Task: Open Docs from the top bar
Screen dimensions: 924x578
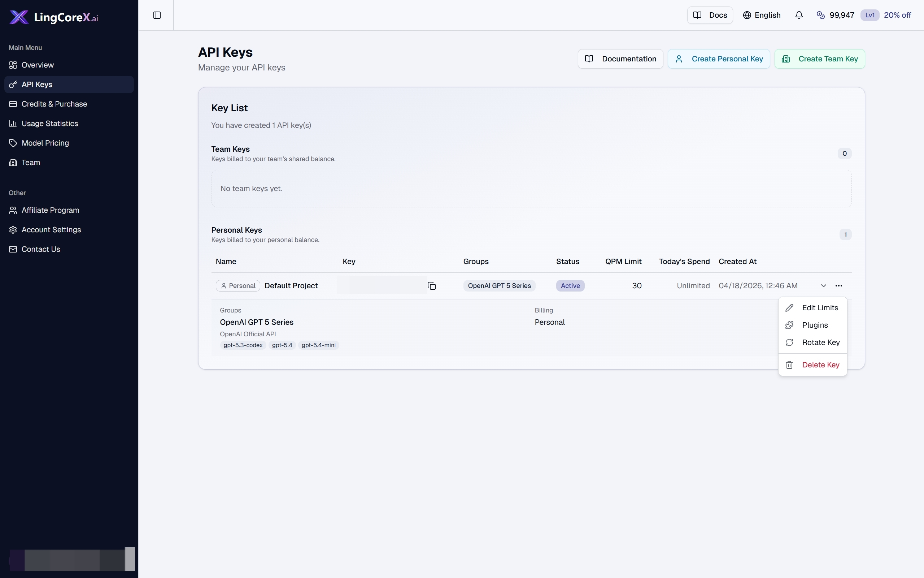Action: coord(710,15)
